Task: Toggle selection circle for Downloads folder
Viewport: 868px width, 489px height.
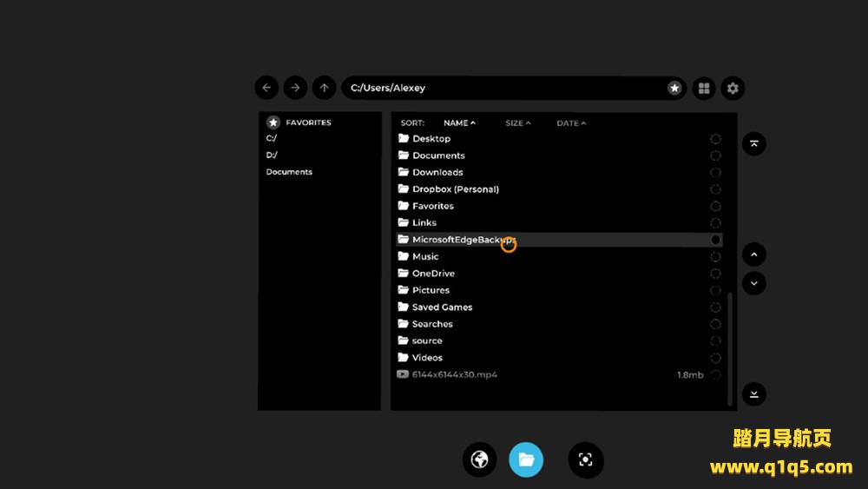Action: click(715, 173)
